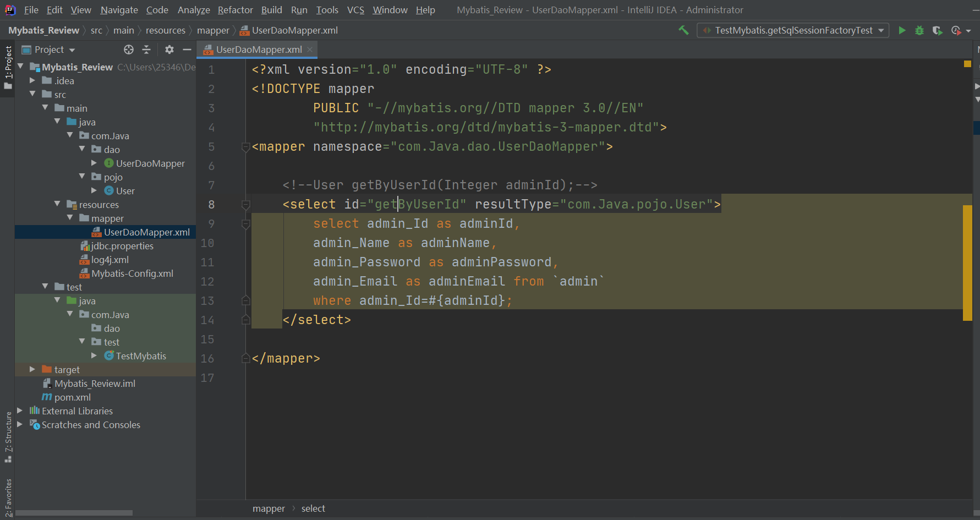Click the namespace value on line 5

pyautogui.click(x=497, y=147)
